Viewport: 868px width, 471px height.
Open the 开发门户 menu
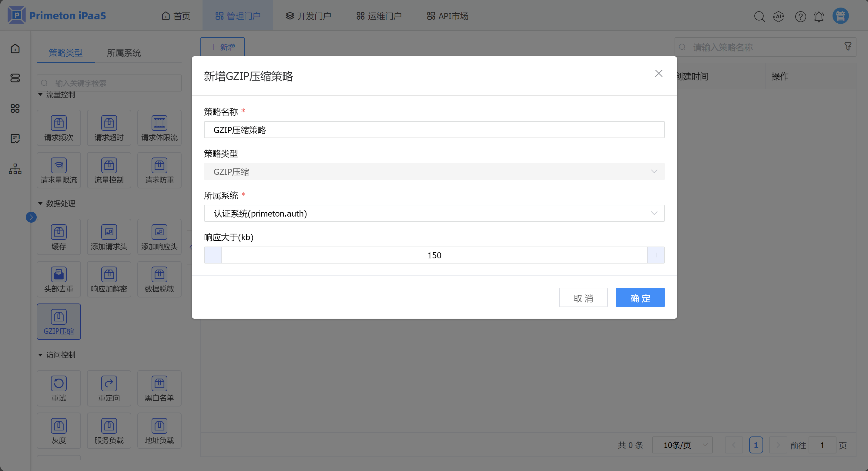pos(308,16)
